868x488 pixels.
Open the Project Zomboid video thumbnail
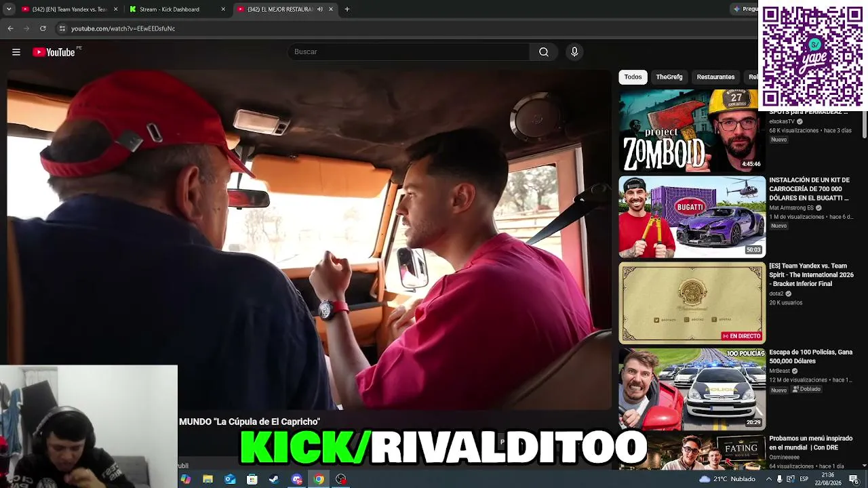pyautogui.click(x=692, y=130)
